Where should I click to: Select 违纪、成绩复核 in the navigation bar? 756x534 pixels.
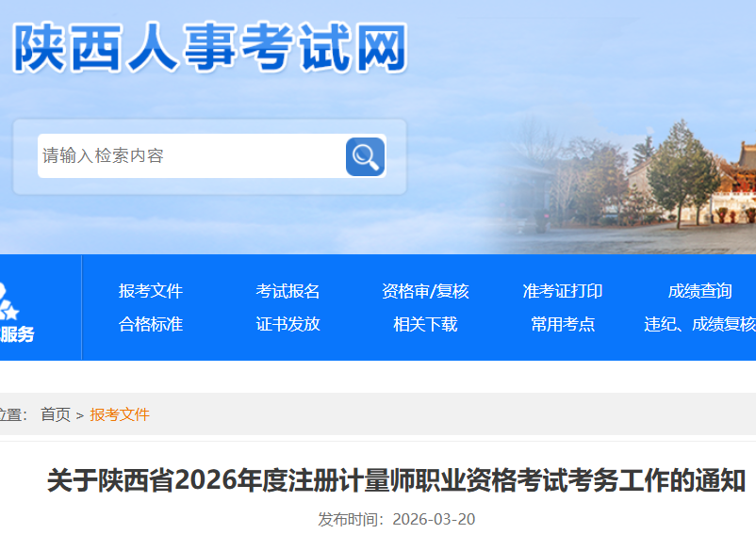[x=699, y=324]
